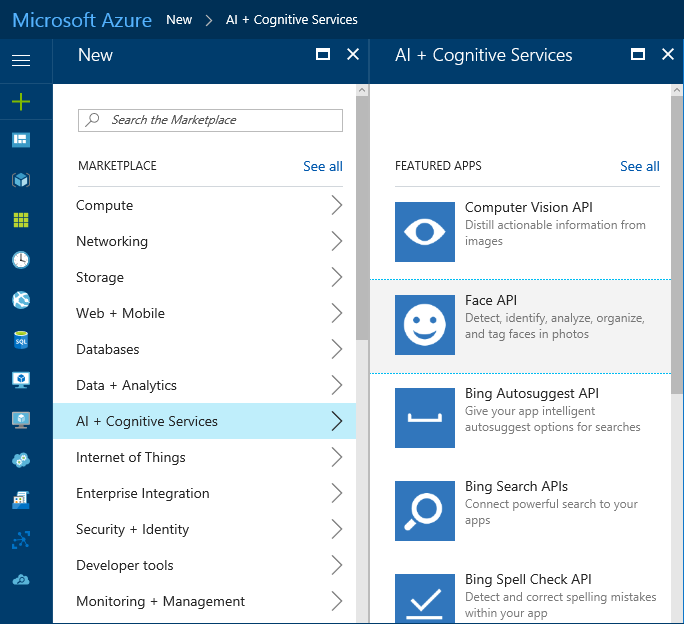The image size is (684, 624).
Task: Close the New blade
Action: point(353,55)
